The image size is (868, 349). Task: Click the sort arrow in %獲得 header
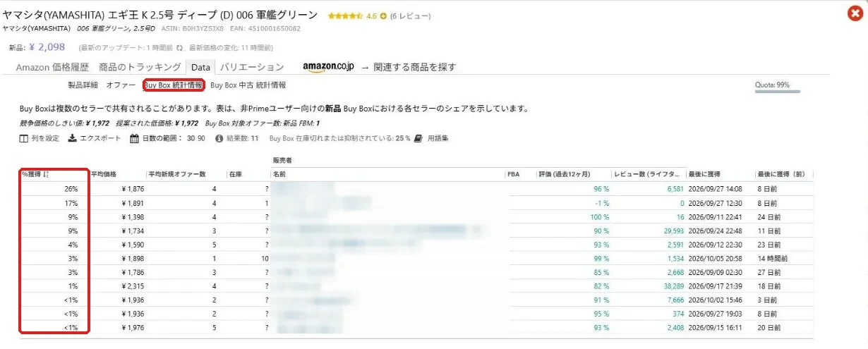click(46, 174)
